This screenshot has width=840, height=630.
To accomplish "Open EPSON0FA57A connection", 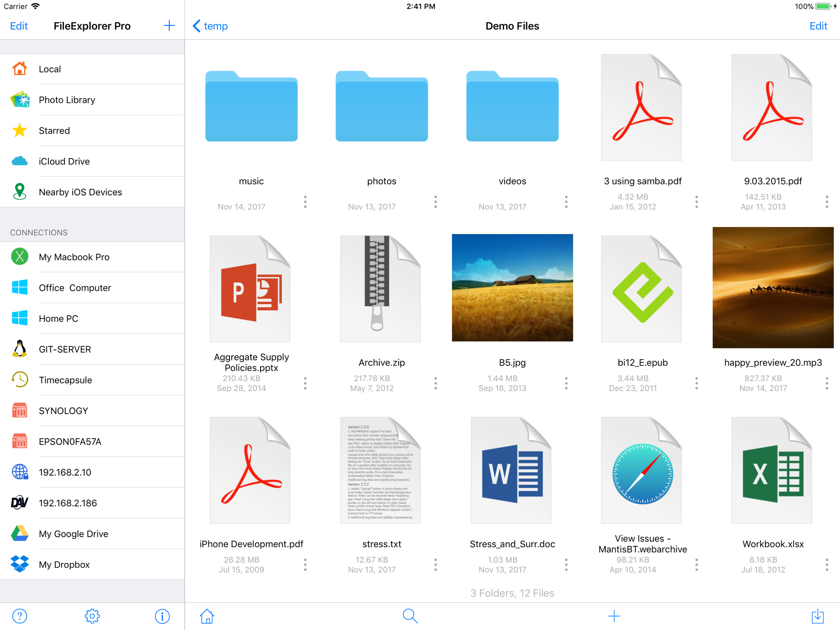I will click(92, 442).
